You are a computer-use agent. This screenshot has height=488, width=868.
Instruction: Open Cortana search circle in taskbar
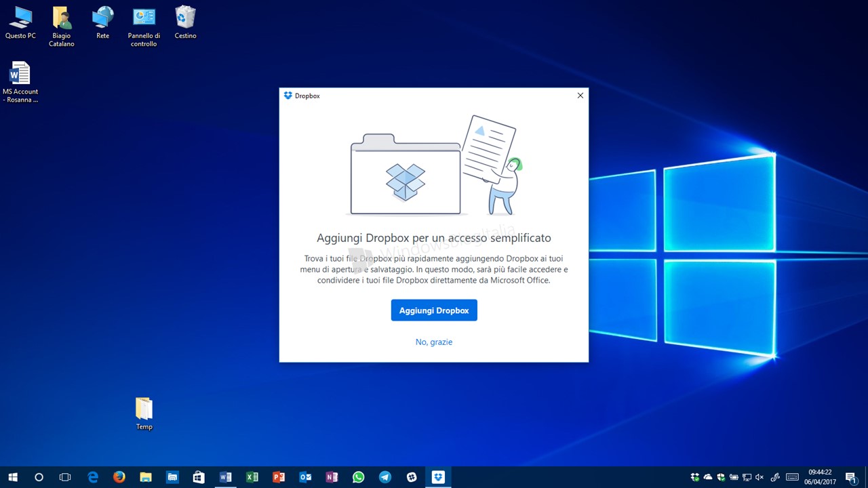(39, 477)
